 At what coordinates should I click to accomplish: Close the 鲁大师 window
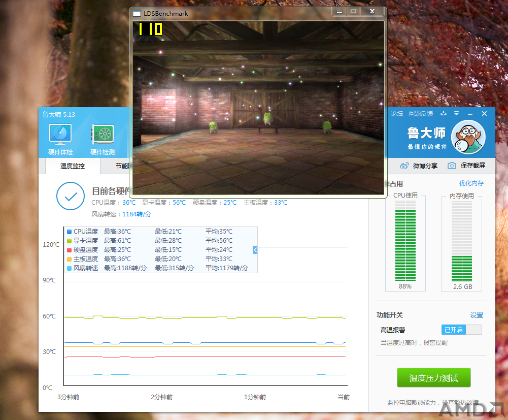coord(484,114)
